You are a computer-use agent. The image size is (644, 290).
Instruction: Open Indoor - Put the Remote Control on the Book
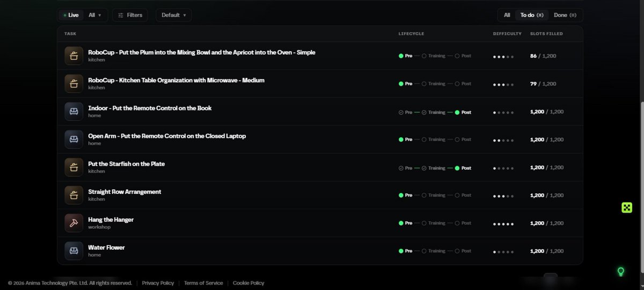click(x=150, y=108)
